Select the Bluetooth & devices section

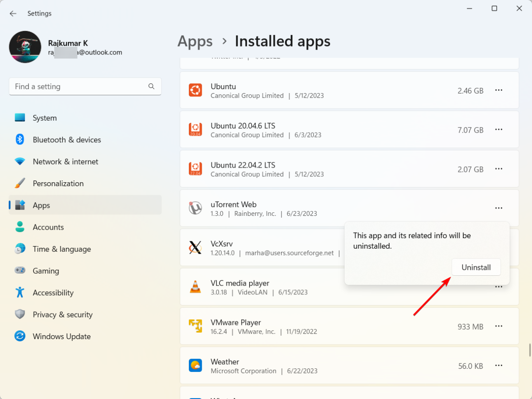click(67, 140)
